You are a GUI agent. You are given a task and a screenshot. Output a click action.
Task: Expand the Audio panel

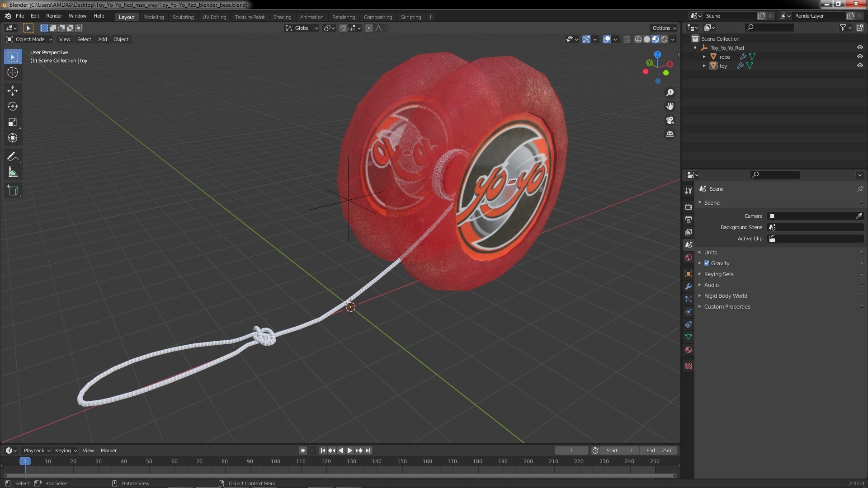click(x=711, y=285)
